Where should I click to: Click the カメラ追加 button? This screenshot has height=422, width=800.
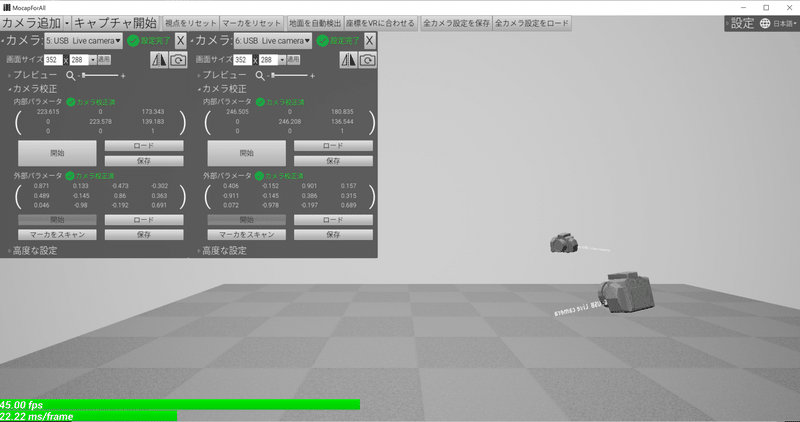click(32, 23)
